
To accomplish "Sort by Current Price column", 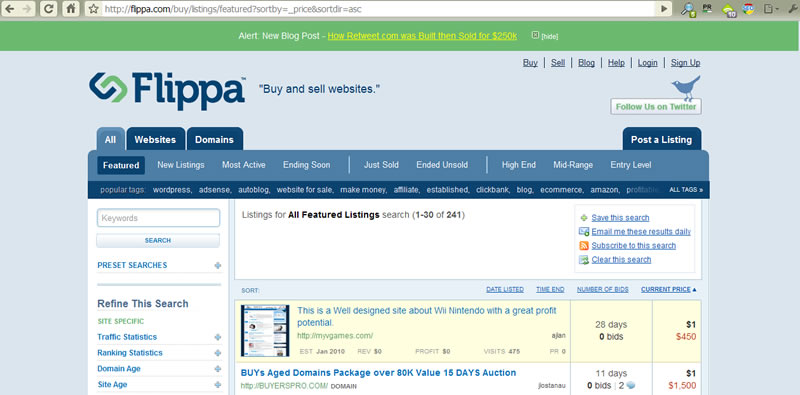I will click(668, 289).
